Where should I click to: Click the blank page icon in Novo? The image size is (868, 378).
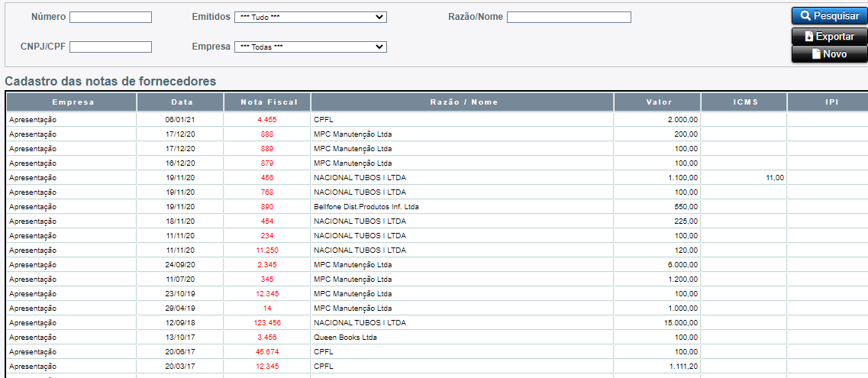816,53
